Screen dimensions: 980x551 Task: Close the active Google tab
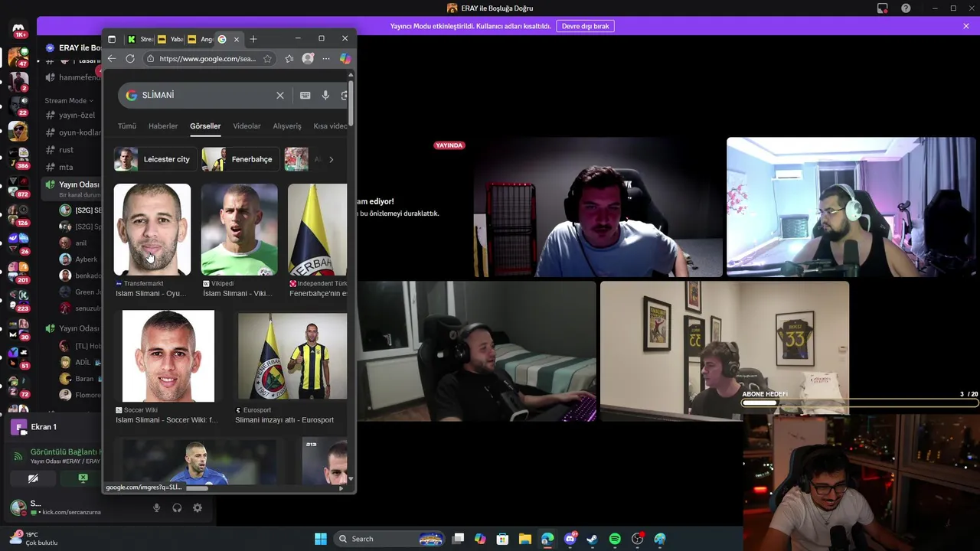point(237,39)
